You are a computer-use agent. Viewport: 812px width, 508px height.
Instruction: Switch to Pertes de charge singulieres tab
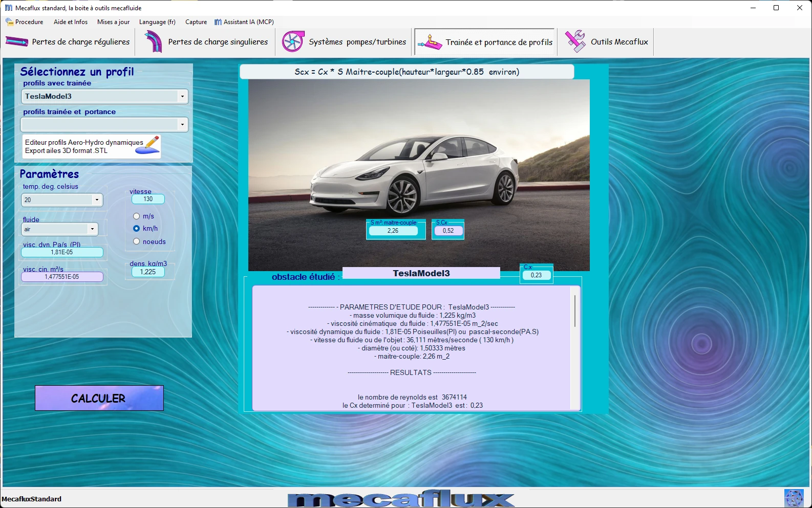[206, 42]
